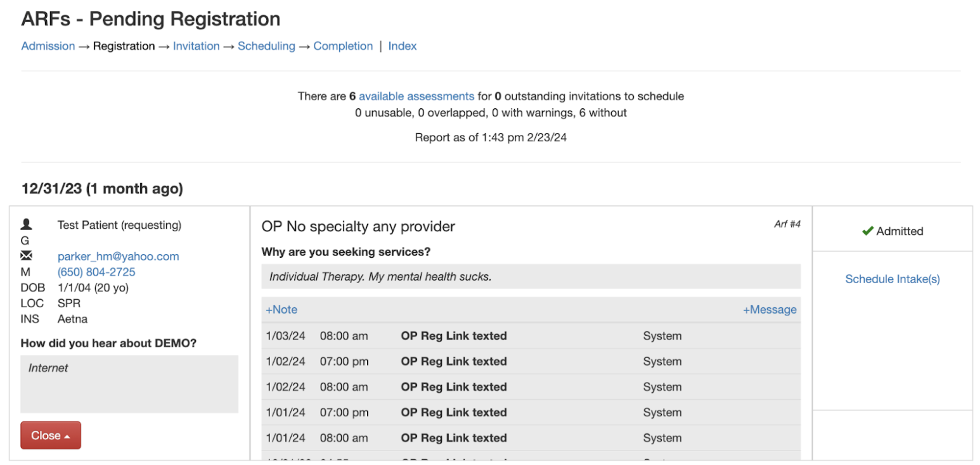Go to the Completion step

pyautogui.click(x=343, y=46)
